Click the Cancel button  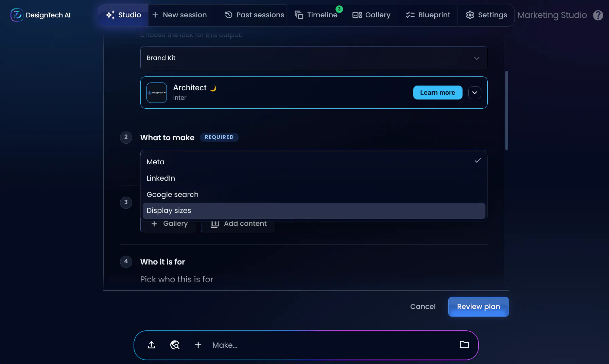423,307
